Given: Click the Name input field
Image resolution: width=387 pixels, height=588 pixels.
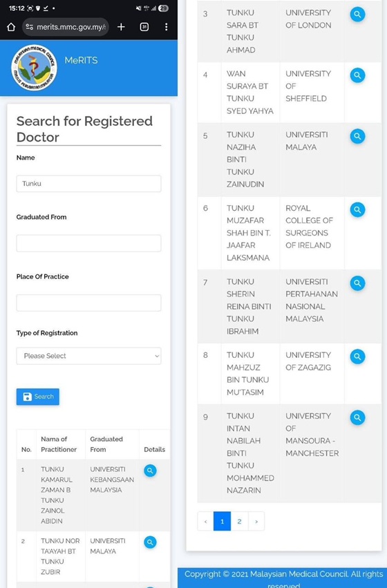Looking at the screenshot, I should point(88,184).
